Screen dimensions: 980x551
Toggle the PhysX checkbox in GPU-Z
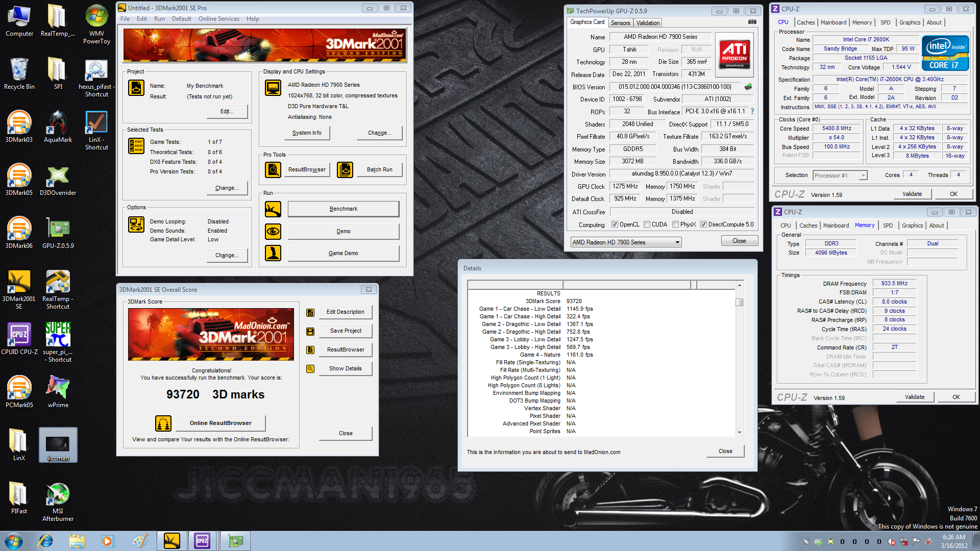pyautogui.click(x=676, y=224)
